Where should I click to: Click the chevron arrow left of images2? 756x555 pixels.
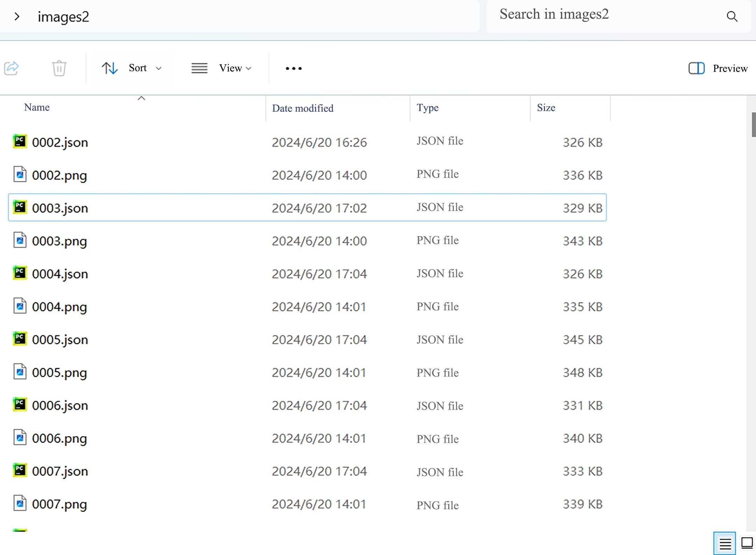coord(17,16)
